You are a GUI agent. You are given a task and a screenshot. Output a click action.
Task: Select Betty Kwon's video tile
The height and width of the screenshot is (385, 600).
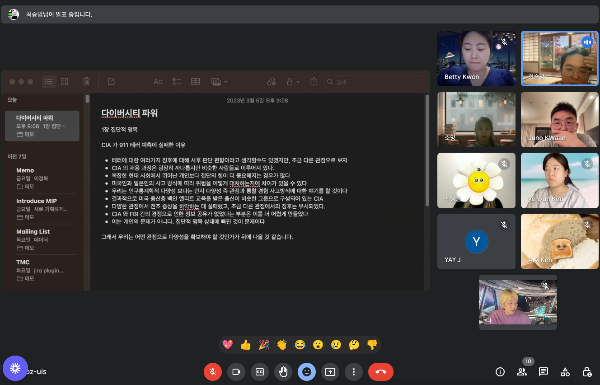coord(476,58)
